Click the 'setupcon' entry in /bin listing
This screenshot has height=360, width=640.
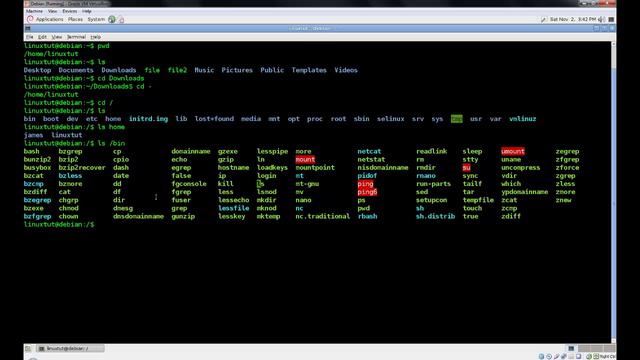click(431, 200)
